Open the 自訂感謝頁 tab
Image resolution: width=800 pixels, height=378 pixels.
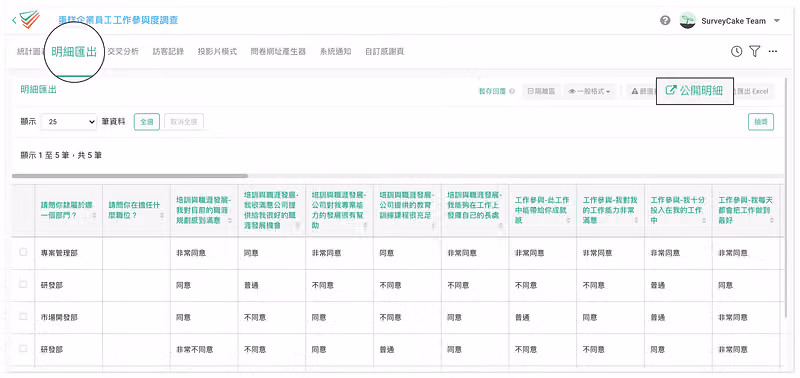click(x=385, y=52)
